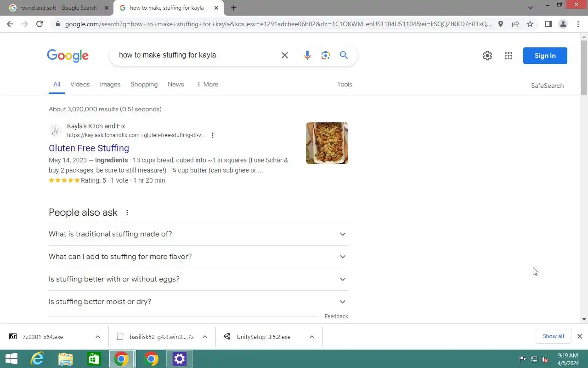Click the location pin icon in address bar
Image resolution: width=588 pixels, height=368 pixels.
point(501,24)
